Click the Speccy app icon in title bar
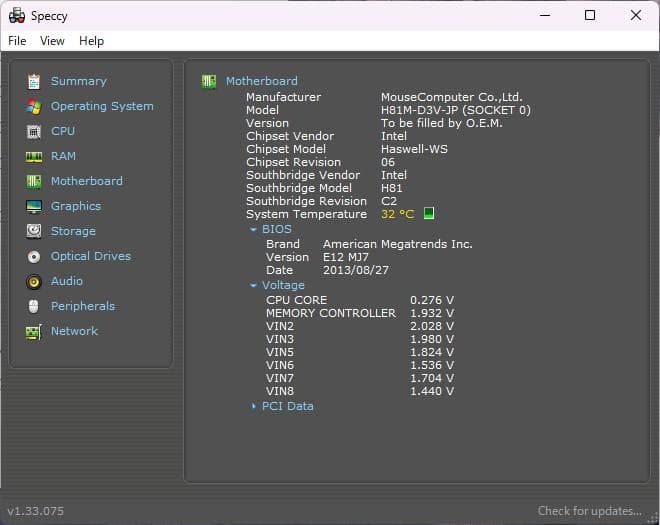660x525 pixels. click(x=17, y=16)
